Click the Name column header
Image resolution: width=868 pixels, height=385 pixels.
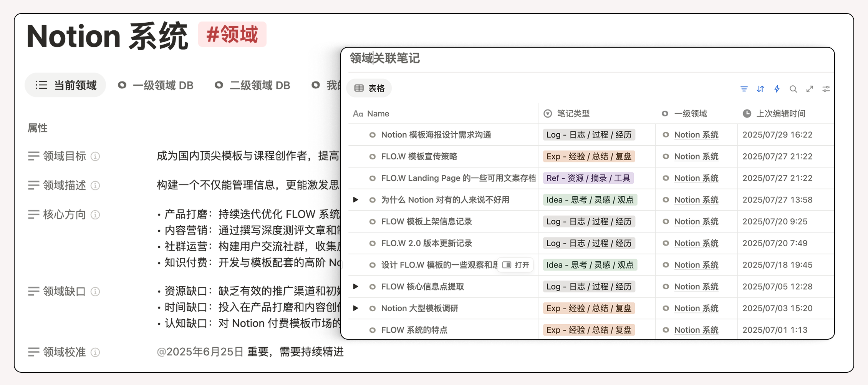point(371,114)
